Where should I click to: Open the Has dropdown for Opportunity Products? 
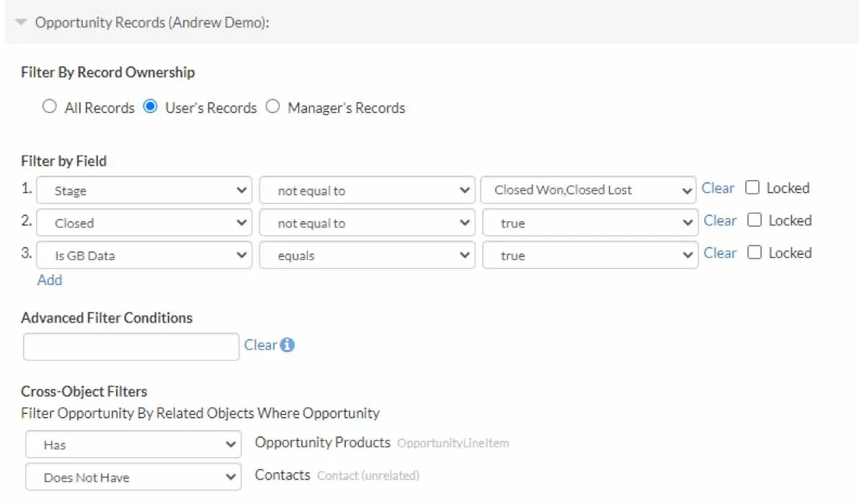pyautogui.click(x=133, y=444)
